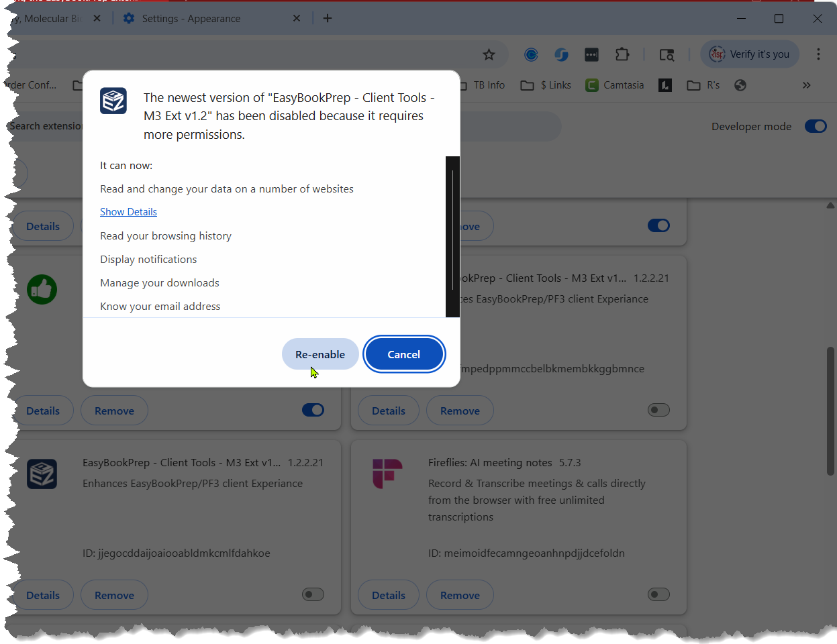Click the page scrollbar's up arrow
Viewport: 837px width, 644px height.
coord(830,205)
